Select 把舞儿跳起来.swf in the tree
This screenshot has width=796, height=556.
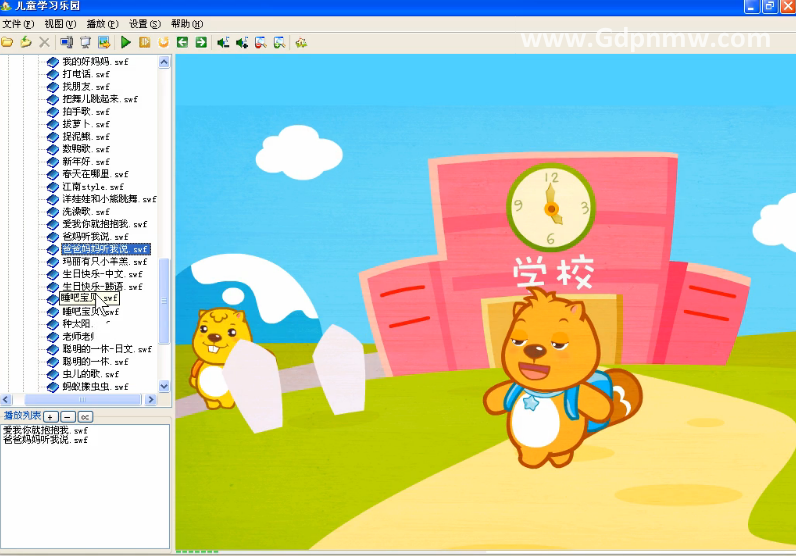100,99
